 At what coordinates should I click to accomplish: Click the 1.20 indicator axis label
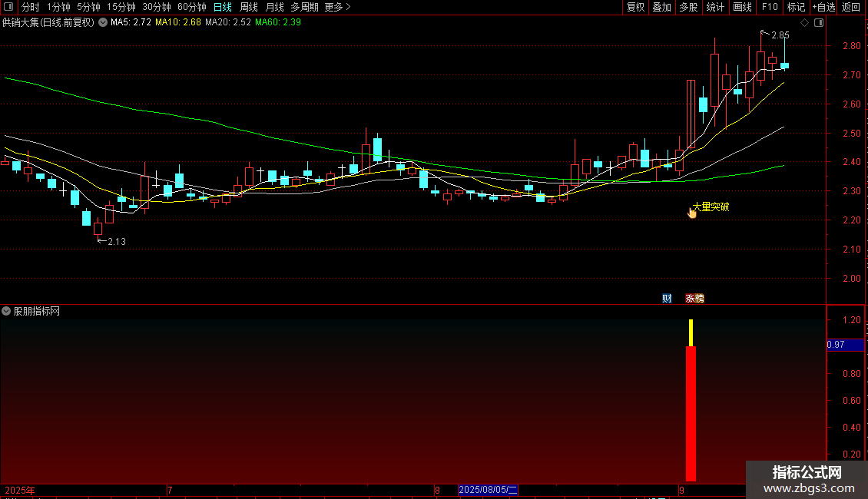click(x=851, y=320)
